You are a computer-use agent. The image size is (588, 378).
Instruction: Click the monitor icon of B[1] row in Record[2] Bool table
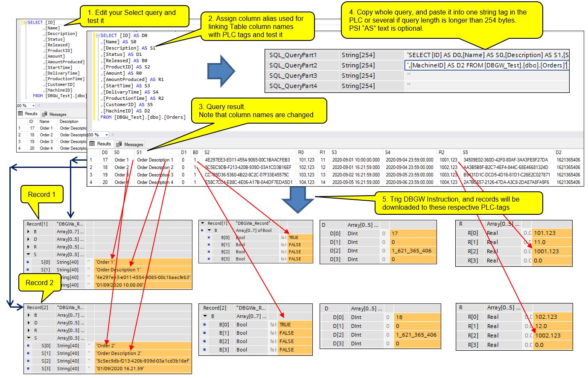(x=204, y=333)
